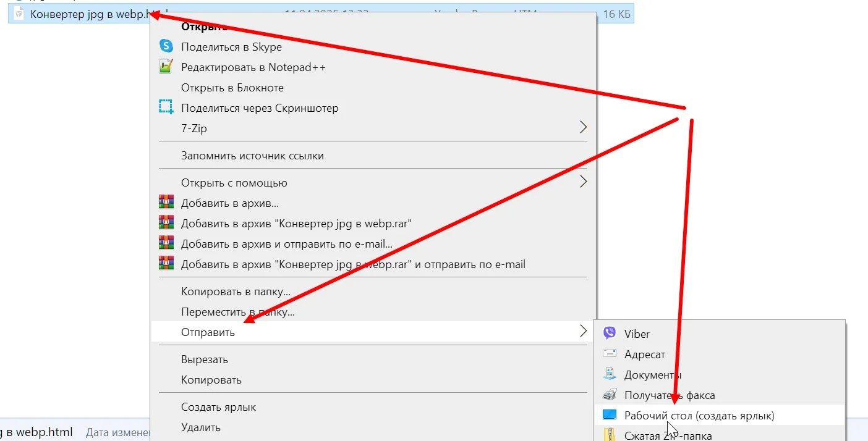Click the Документы folder icon
The width and height of the screenshot is (868, 441).
pyautogui.click(x=610, y=374)
